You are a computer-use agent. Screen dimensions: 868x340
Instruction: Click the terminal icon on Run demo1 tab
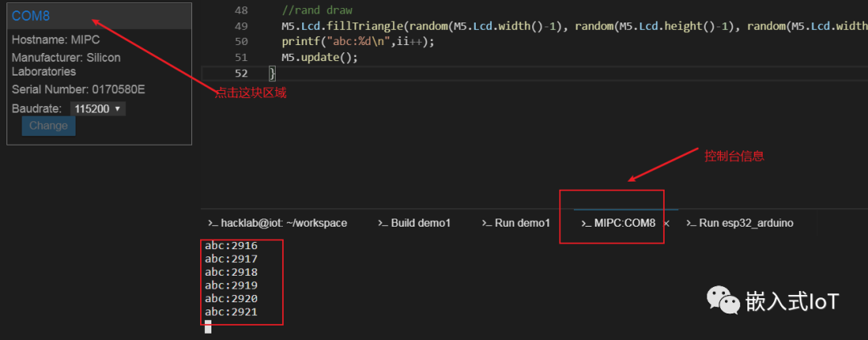click(486, 223)
